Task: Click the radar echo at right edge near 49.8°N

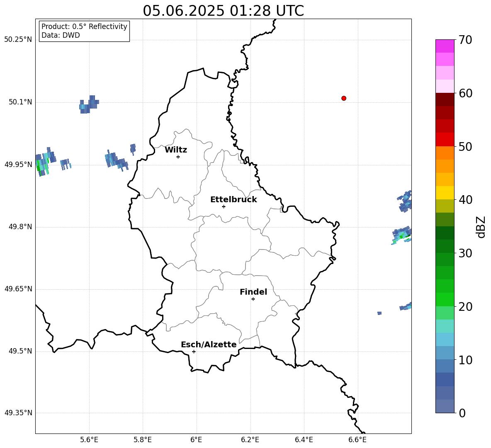Action: [x=402, y=235]
